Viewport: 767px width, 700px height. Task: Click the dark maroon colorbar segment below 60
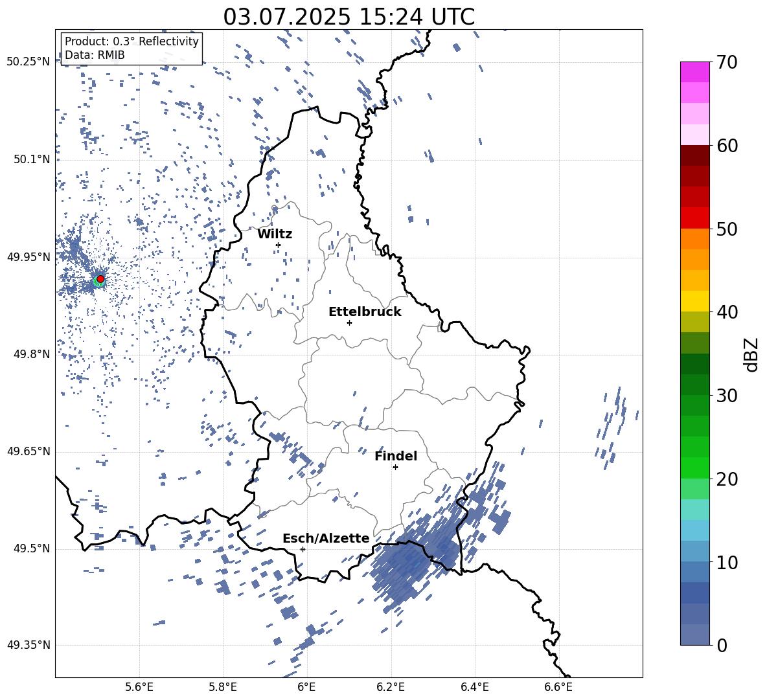pyautogui.click(x=694, y=155)
